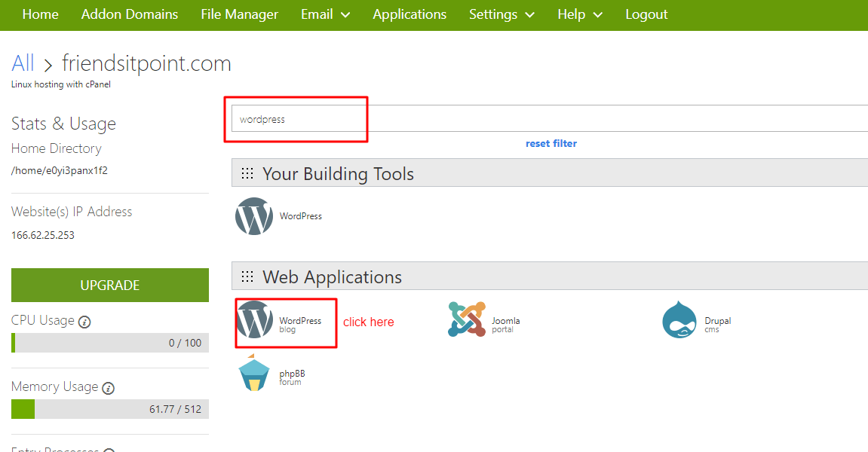The height and width of the screenshot is (452, 868).
Task: Click the All breadcrumb link
Action: [23, 63]
